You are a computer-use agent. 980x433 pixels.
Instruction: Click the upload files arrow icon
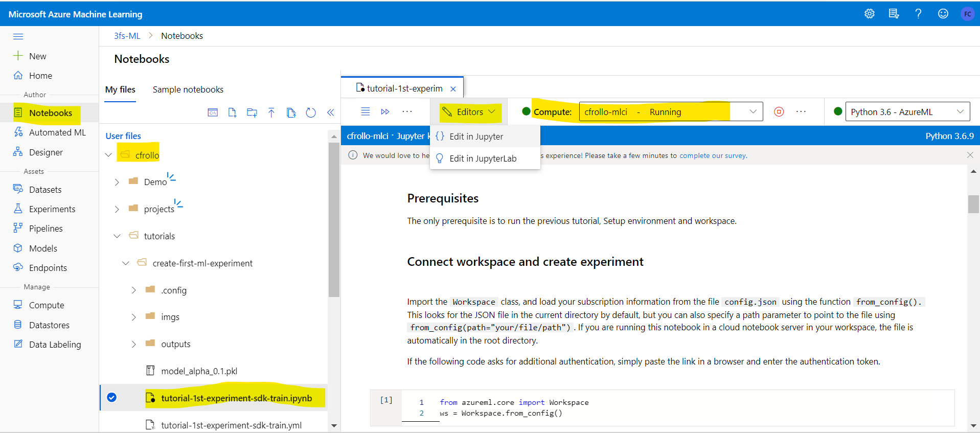pos(271,112)
